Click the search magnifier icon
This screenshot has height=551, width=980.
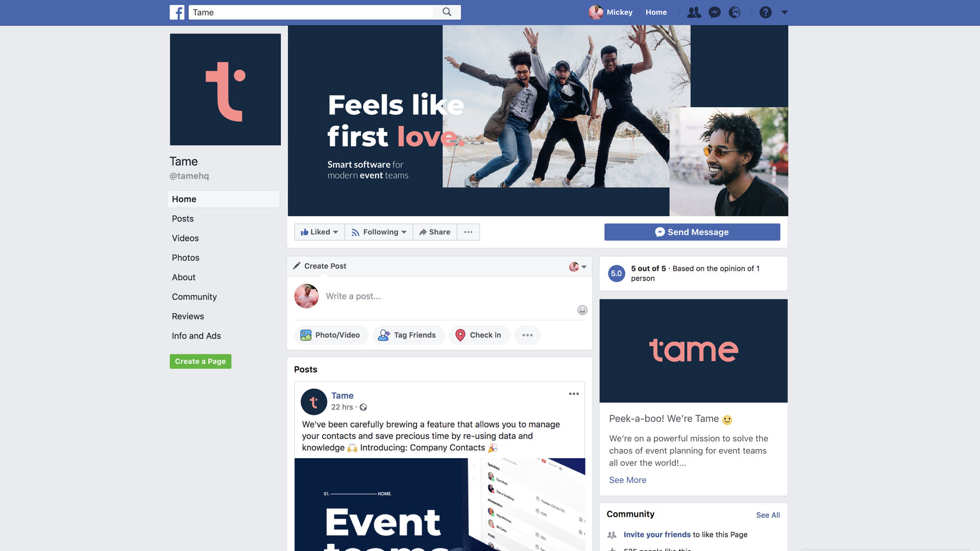click(x=447, y=12)
